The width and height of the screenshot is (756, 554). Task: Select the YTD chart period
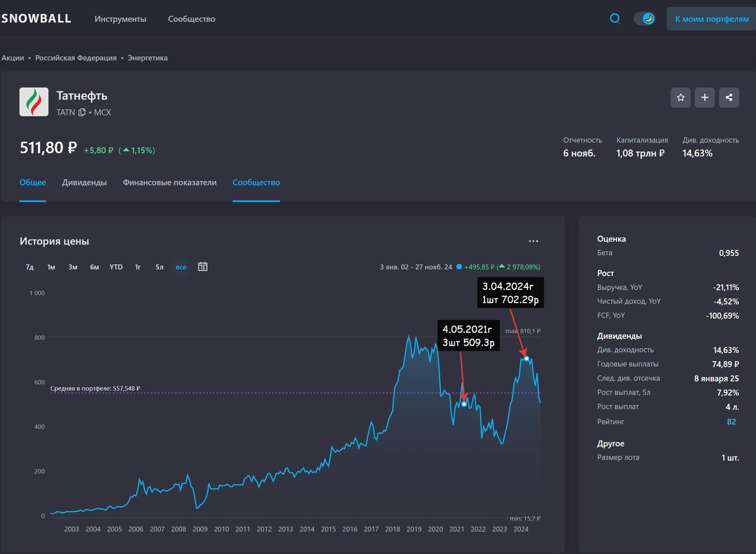point(116,267)
